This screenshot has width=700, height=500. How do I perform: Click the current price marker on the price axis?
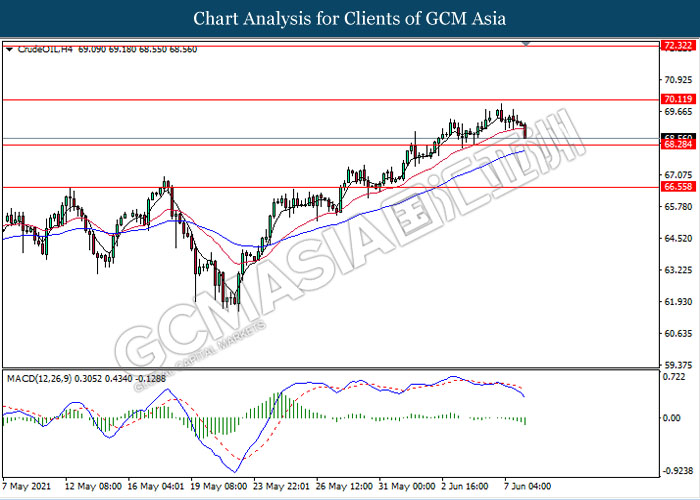click(678, 137)
